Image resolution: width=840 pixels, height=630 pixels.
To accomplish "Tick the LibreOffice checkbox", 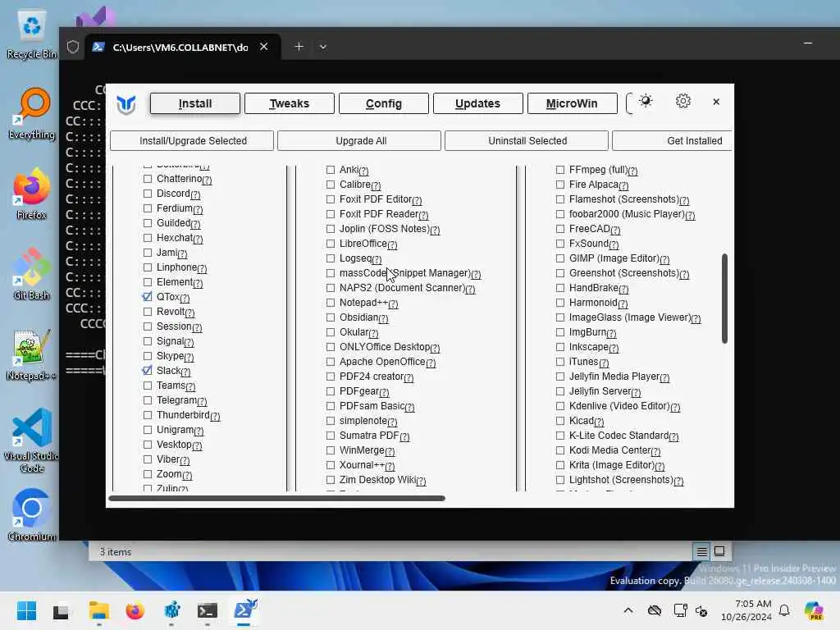I will tap(331, 244).
